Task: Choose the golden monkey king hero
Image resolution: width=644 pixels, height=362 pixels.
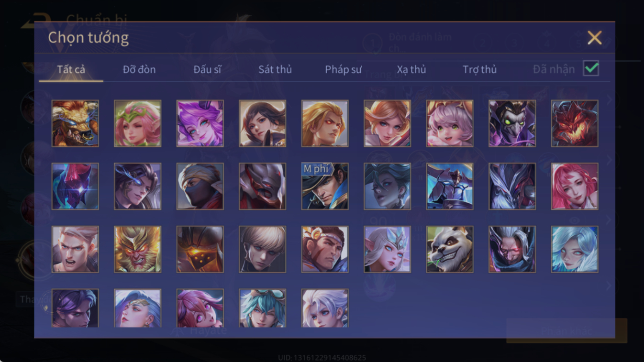Action: pyautogui.click(x=138, y=249)
